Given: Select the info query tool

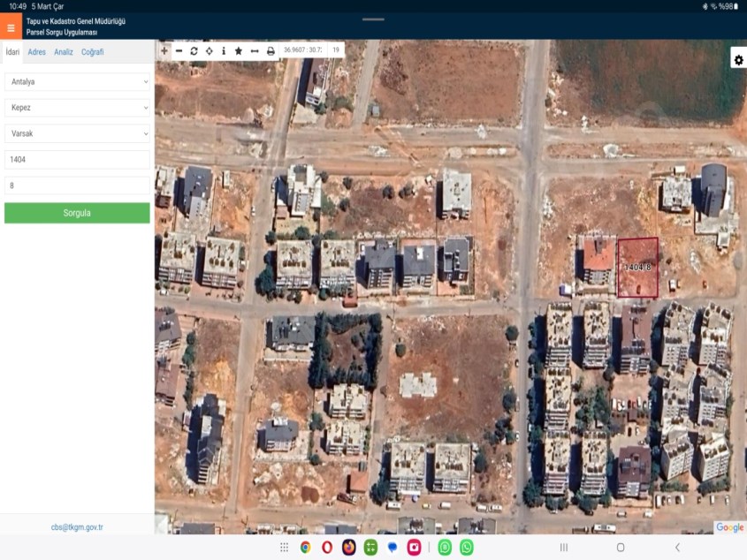Looking at the screenshot, I should pyautogui.click(x=224, y=51).
